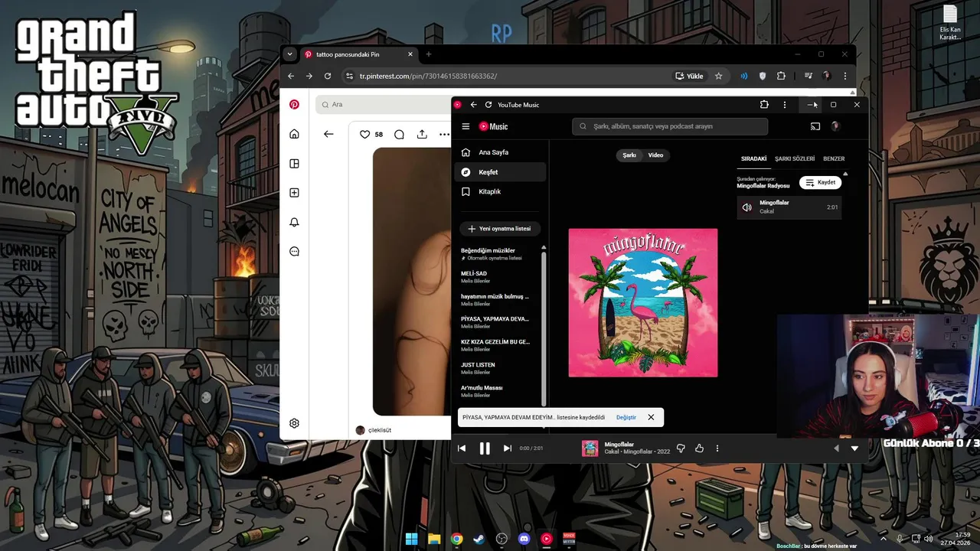This screenshot has height=551, width=980.
Task: Dismiss the playlist saved notification
Action: click(x=651, y=417)
